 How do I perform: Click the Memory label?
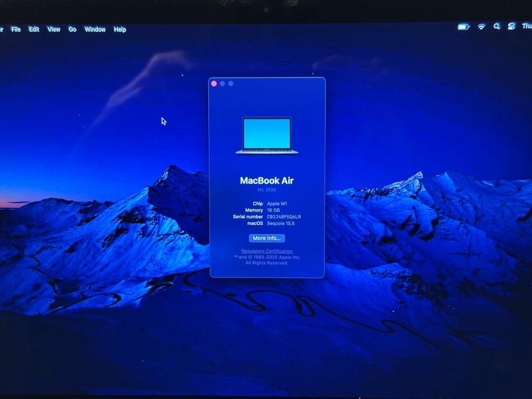(x=254, y=211)
